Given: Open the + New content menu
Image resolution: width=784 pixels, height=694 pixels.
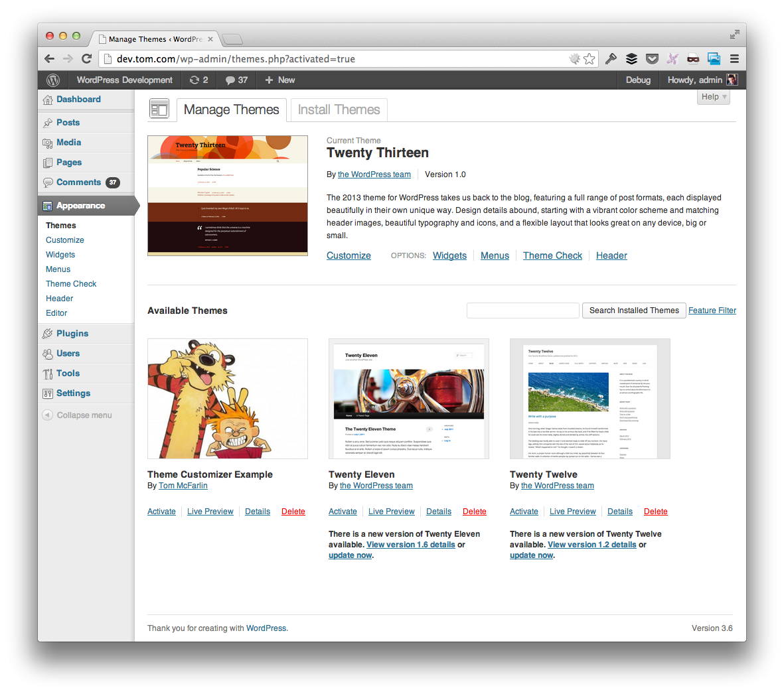Looking at the screenshot, I should [279, 80].
